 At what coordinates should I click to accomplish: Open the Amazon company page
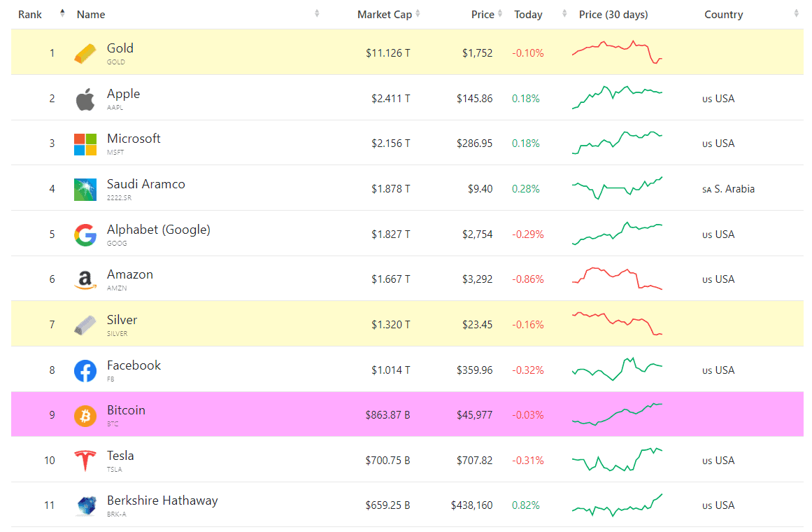point(130,274)
